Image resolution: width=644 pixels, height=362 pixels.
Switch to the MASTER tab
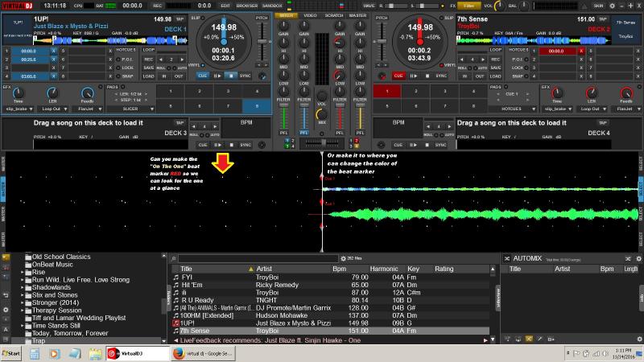[x=357, y=15]
